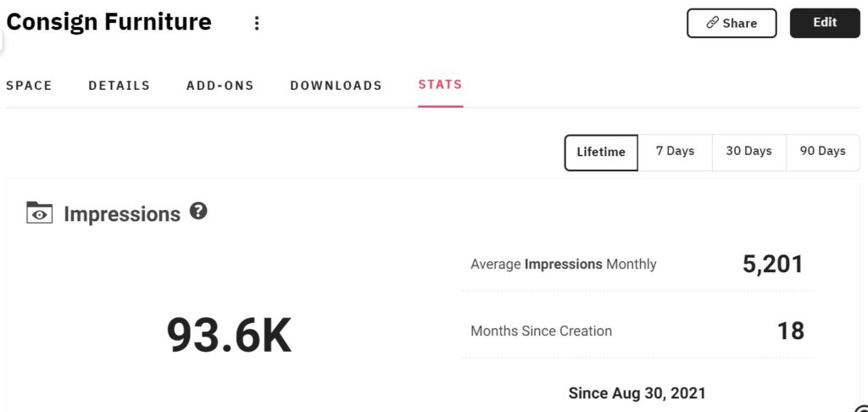Open the ADD-ONS tab
Image resolution: width=868 pixels, height=412 pixels.
pyautogui.click(x=220, y=86)
